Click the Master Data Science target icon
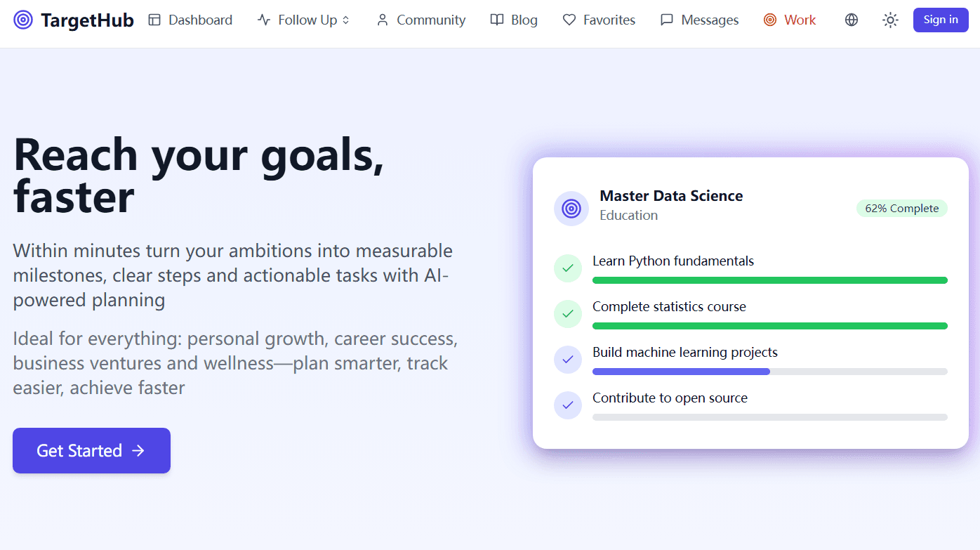Viewport: 980px width, 550px height. point(571,209)
